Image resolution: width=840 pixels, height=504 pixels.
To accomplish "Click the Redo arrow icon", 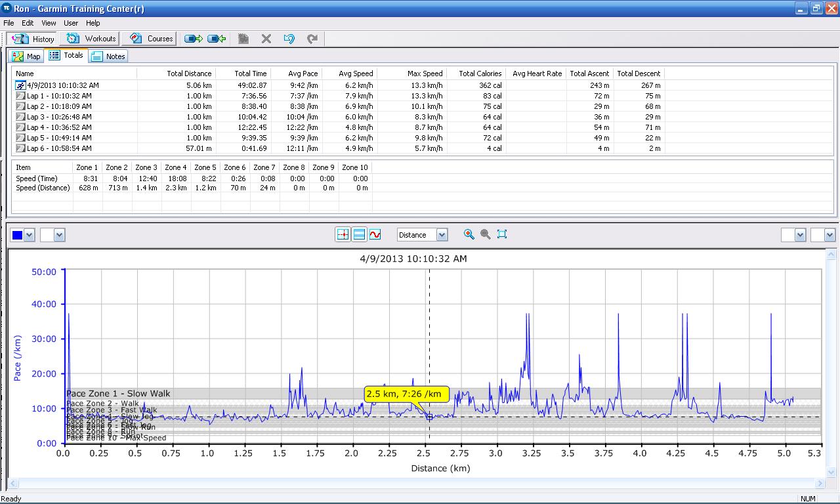I will (312, 39).
